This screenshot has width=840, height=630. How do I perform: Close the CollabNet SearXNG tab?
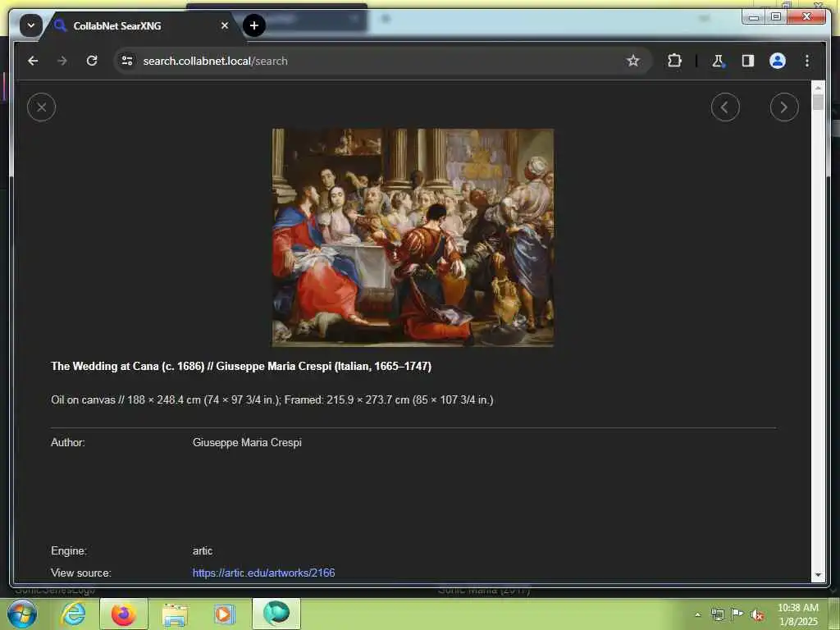coord(225,25)
